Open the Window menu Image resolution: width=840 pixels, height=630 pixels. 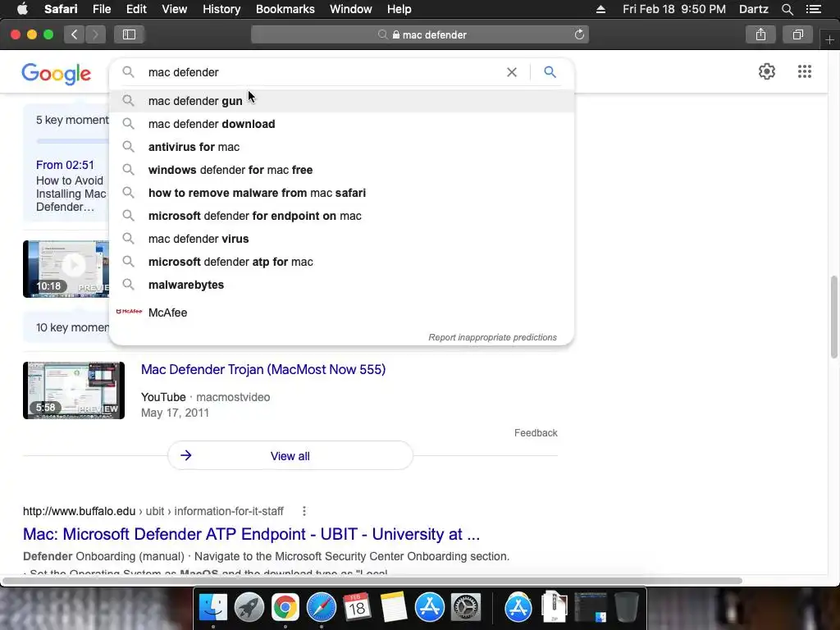coord(350,9)
